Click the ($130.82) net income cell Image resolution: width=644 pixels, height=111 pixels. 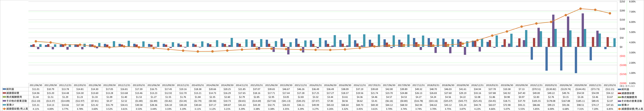pyautogui.click(x=551, y=89)
